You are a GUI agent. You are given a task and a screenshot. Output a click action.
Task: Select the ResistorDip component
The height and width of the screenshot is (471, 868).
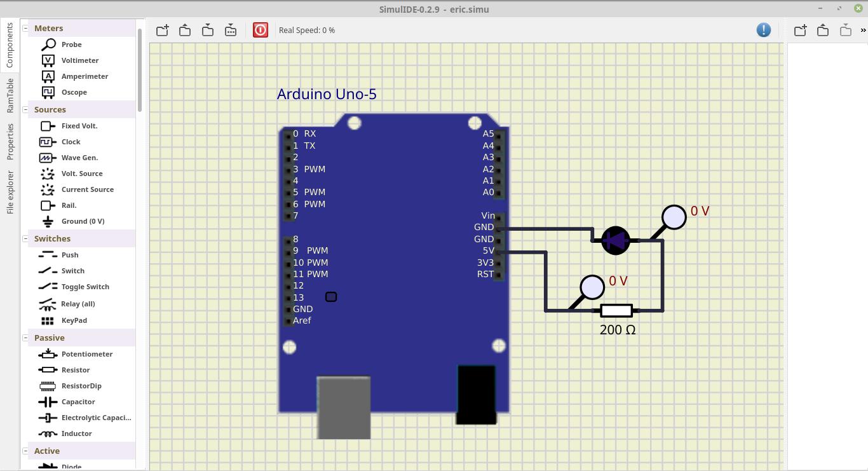(x=81, y=386)
